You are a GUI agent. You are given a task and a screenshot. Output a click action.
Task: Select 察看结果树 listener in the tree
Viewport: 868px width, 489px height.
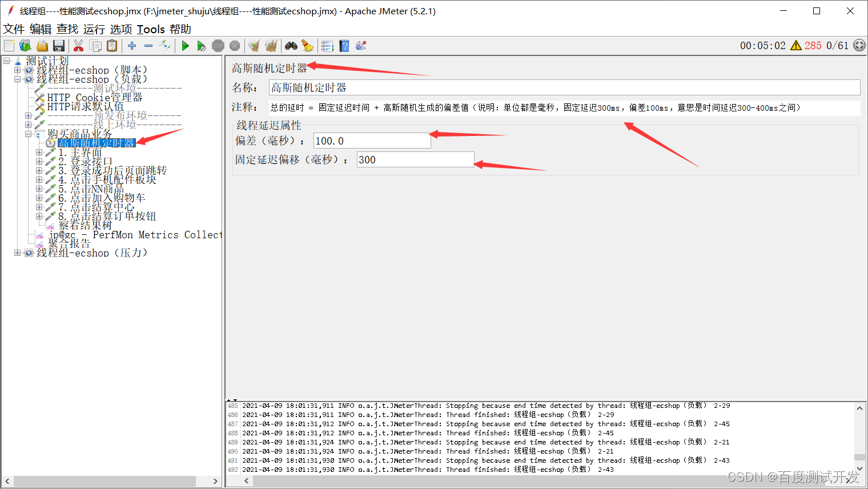tap(85, 225)
